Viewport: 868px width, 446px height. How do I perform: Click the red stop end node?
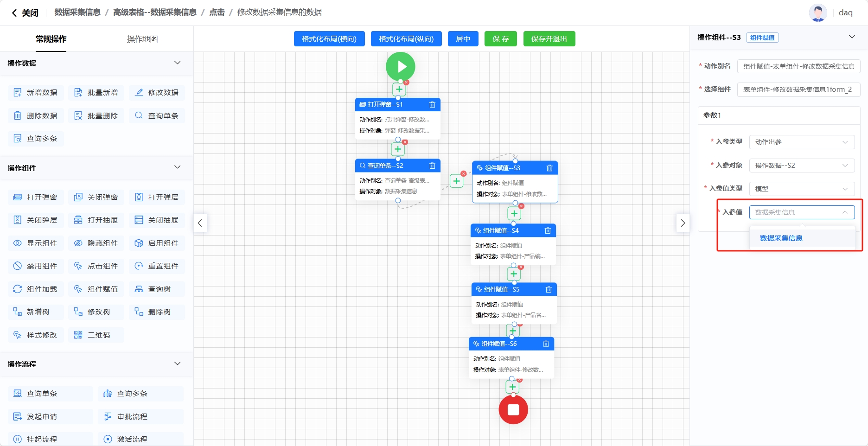click(513, 409)
